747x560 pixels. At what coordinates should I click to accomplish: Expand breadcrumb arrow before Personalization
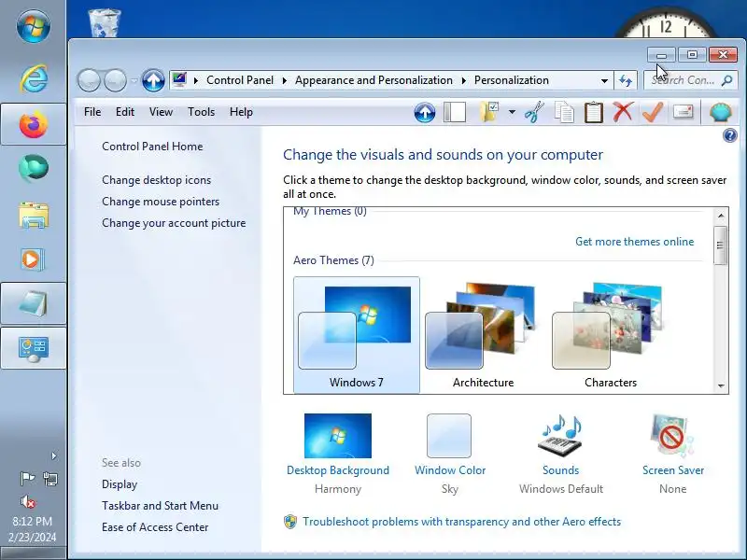pos(463,80)
